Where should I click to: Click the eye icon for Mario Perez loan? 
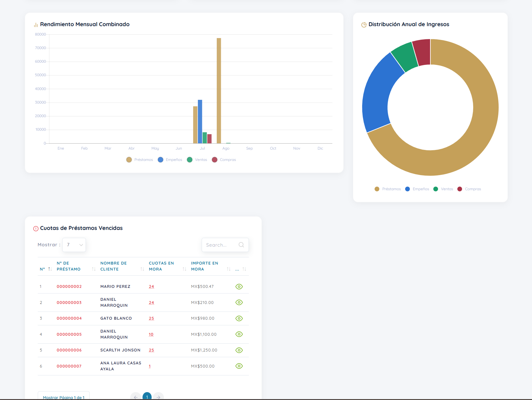[x=239, y=287]
